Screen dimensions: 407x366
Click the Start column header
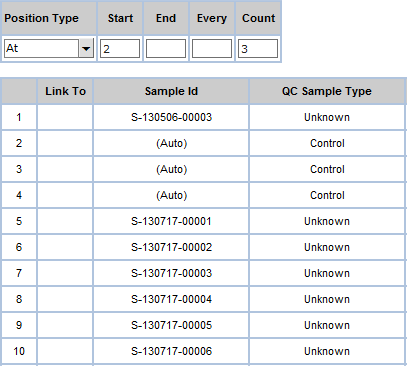point(120,18)
